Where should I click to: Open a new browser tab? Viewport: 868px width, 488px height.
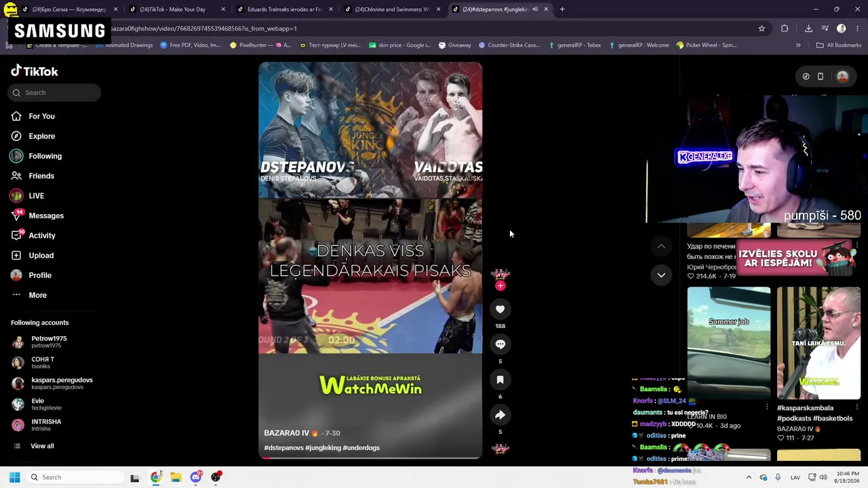tap(562, 9)
